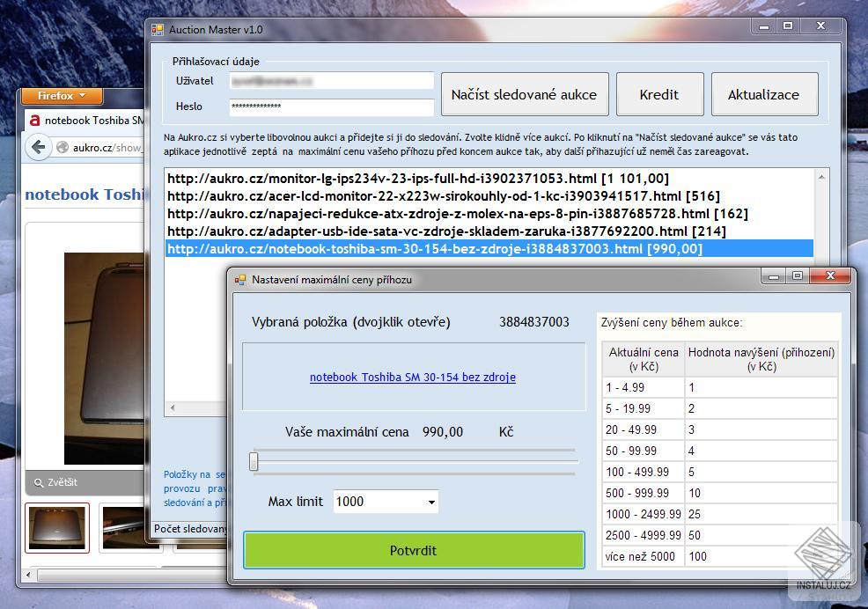Close the Nastavení maximální ceny dialog
868x609 pixels.
[830, 275]
